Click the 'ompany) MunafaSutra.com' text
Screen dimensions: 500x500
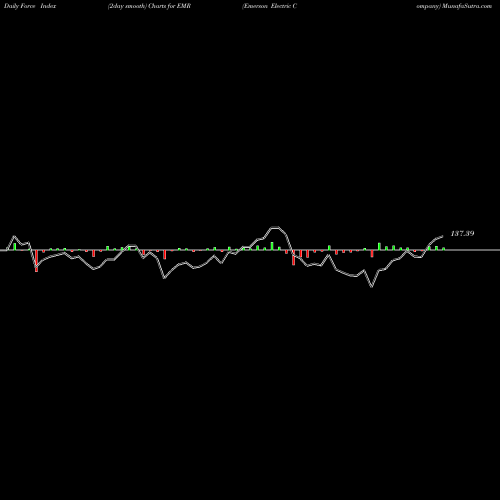pyautogui.click(x=454, y=6)
